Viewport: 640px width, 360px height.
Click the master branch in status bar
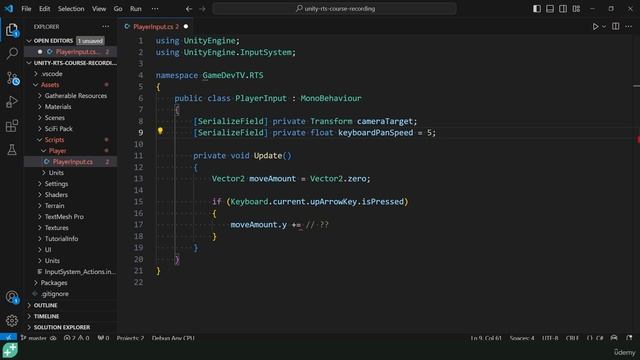(x=38, y=338)
